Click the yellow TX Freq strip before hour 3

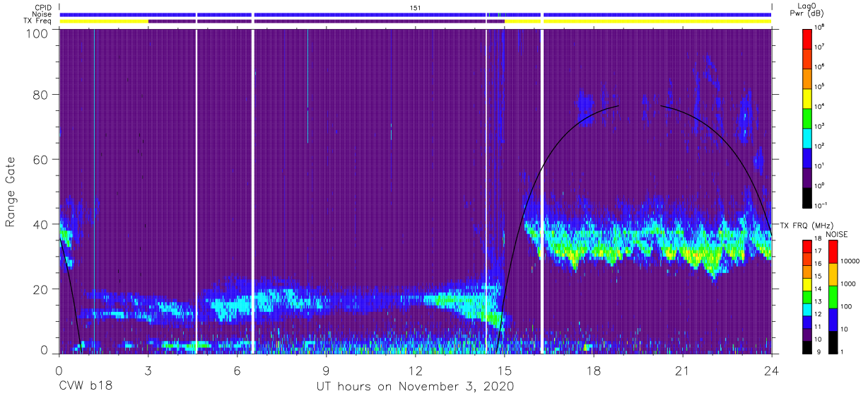pos(104,21)
